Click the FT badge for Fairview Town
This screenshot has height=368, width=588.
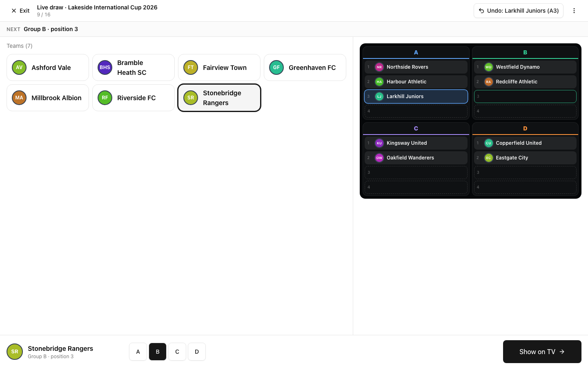191,67
